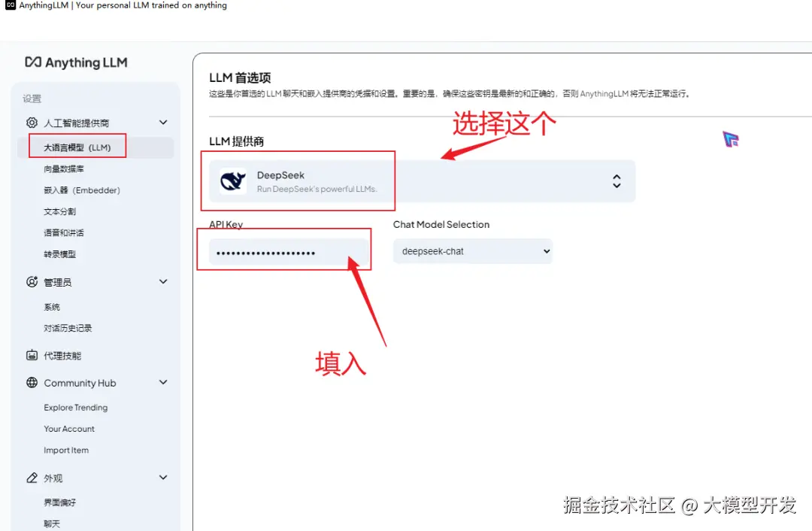Open 代理技能 page
The height and width of the screenshot is (531, 812).
(x=62, y=356)
